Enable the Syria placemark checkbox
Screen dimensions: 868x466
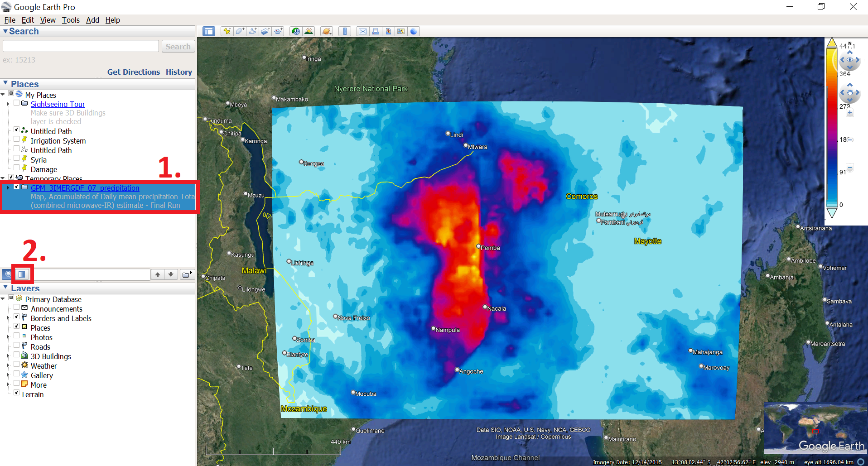click(16, 159)
